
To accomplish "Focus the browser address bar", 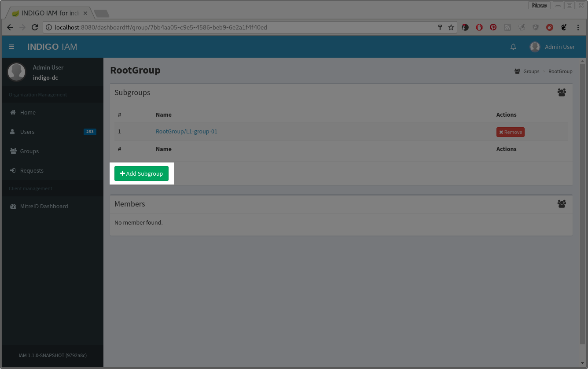I will point(242,27).
